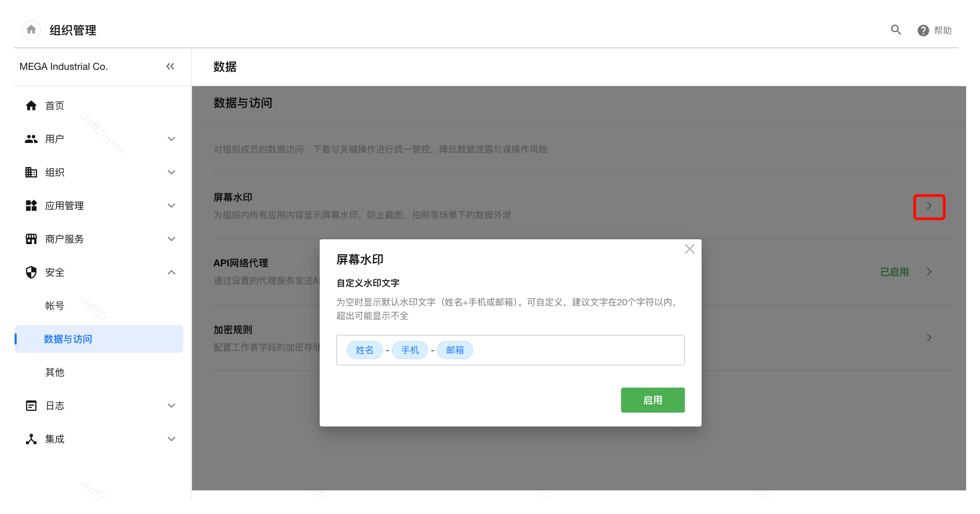Click the 集成 integration icon

31,439
